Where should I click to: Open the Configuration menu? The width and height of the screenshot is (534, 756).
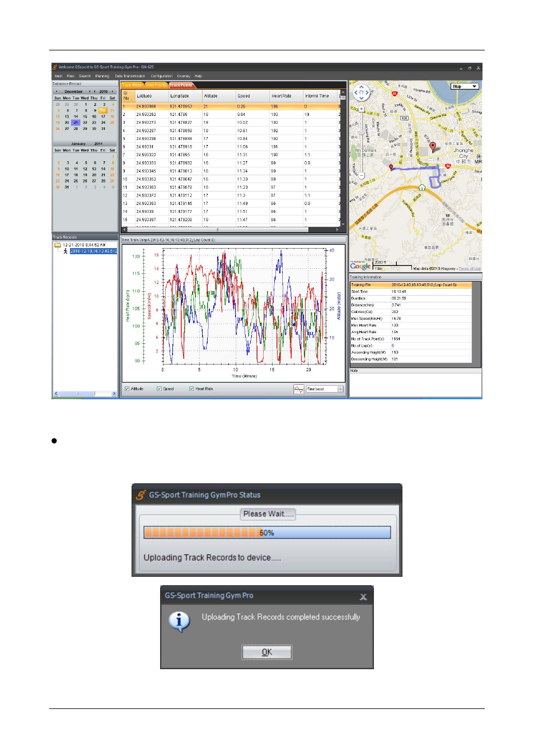point(162,76)
